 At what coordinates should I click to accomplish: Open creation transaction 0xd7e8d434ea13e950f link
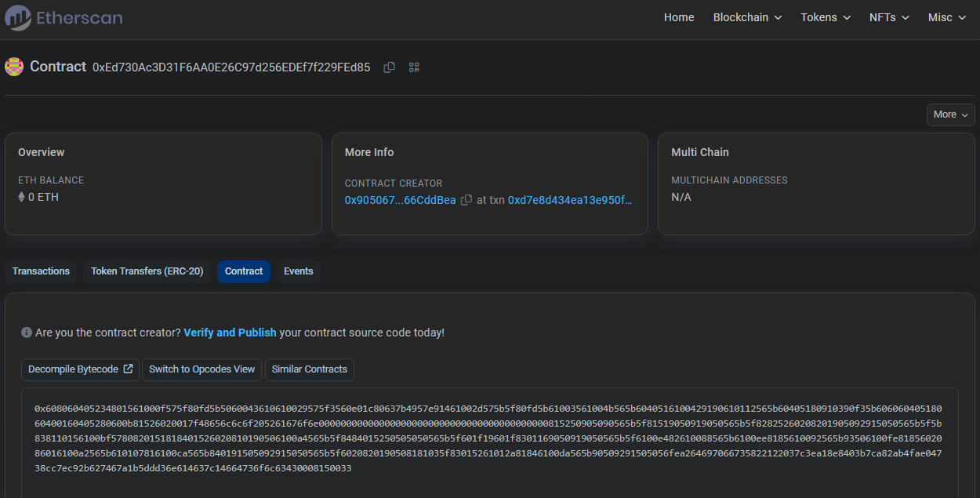[x=570, y=200]
